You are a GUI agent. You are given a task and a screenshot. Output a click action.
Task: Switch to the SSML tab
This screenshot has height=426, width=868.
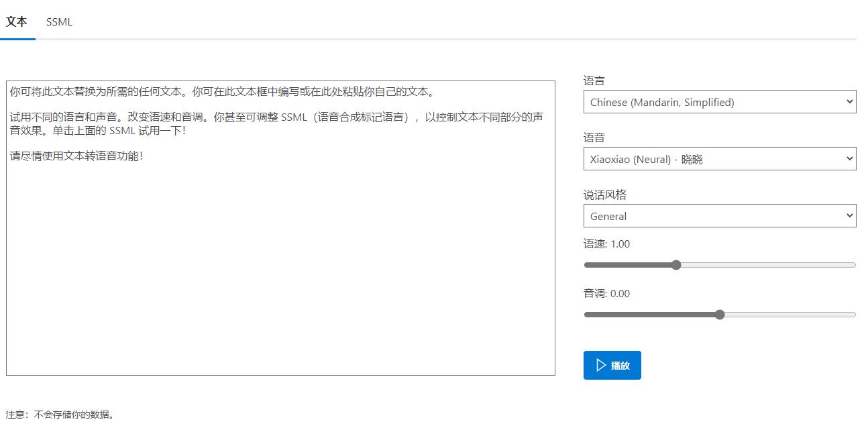(x=59, y=22)
